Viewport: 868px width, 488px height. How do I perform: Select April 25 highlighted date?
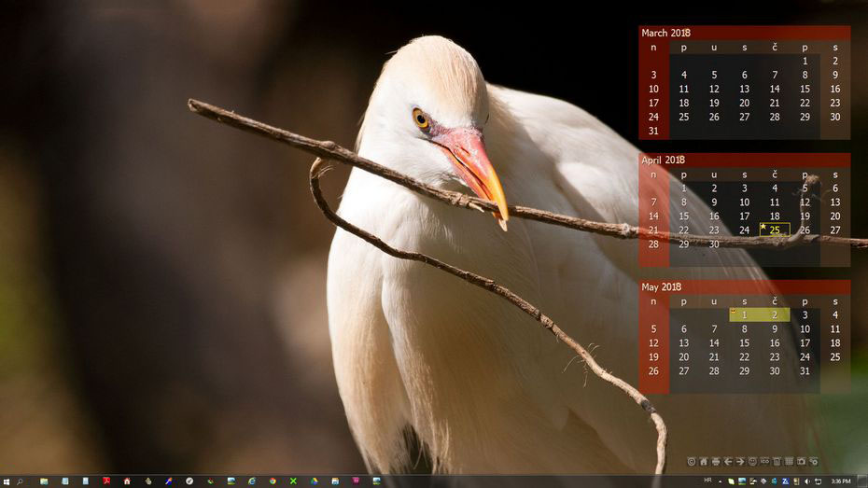pyautogui.click(x=775, y=230)
